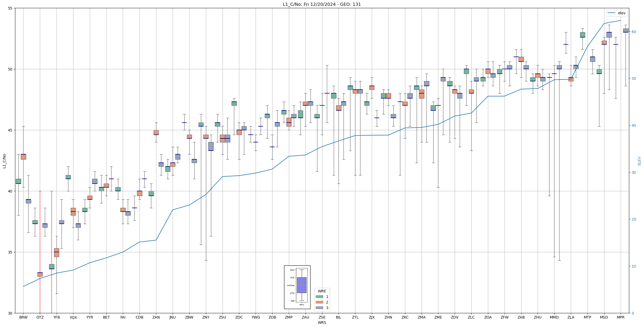This screenshot has height=327, width=644.
Task: Click the 45 tick on left axis
Action: [10, 130]
